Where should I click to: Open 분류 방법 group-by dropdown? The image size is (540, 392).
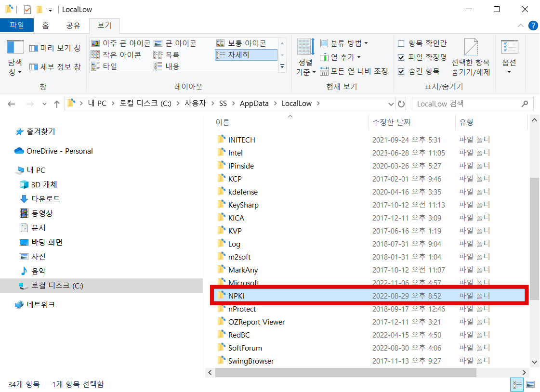344,43
